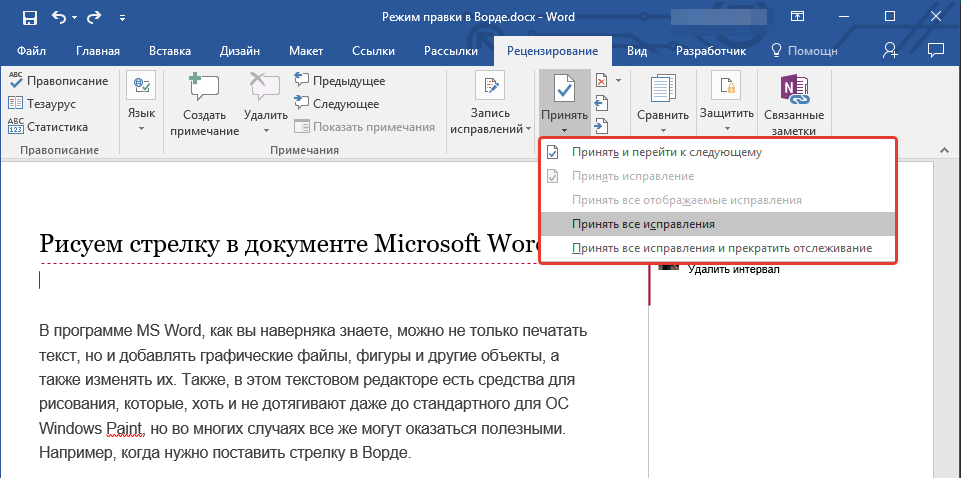This screenshot has height=478, width=961.
Task: Click the Сравнить documents icon
Action: pyautogui.click(x=663, y=88)
